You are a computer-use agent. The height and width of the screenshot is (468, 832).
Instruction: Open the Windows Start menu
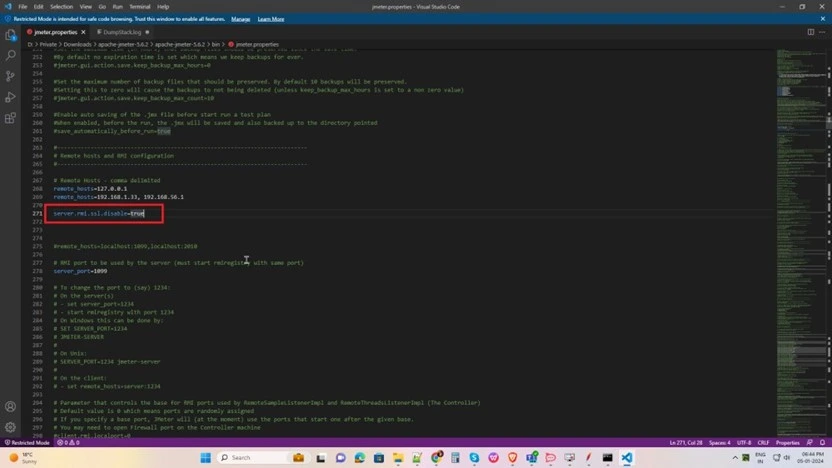(x=205, y=457)
